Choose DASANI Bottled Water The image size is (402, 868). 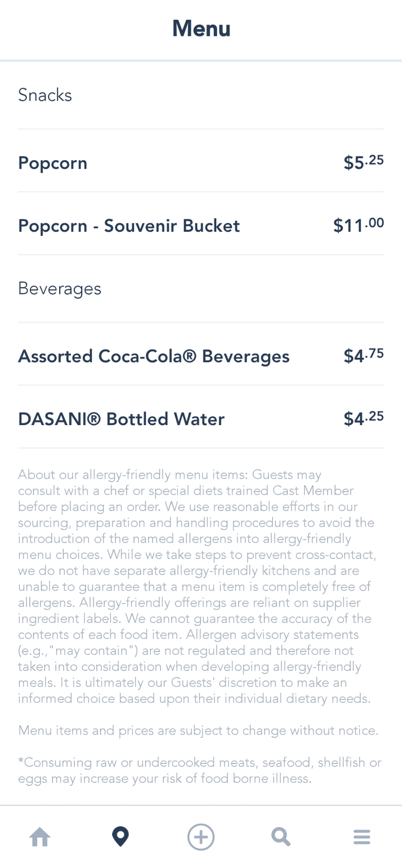tap(121, 419)
